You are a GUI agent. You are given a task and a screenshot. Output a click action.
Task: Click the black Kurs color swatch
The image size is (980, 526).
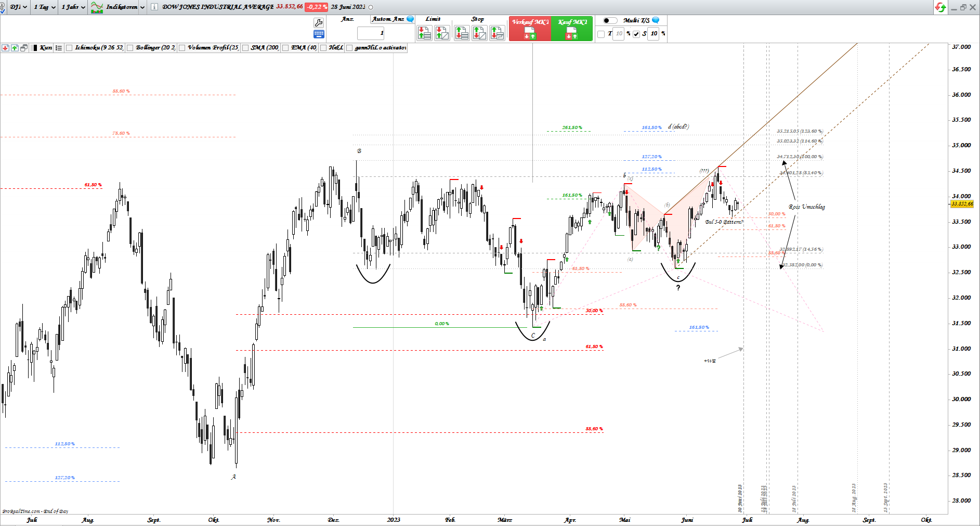pos(35,48)
